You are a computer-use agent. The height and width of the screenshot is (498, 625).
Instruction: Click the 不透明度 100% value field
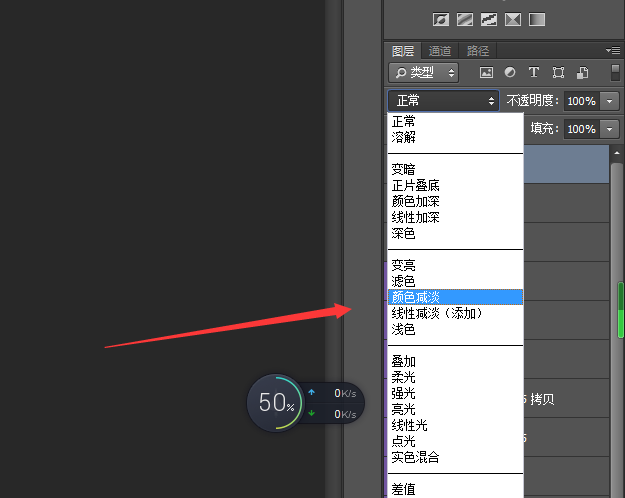pos(582,101)
